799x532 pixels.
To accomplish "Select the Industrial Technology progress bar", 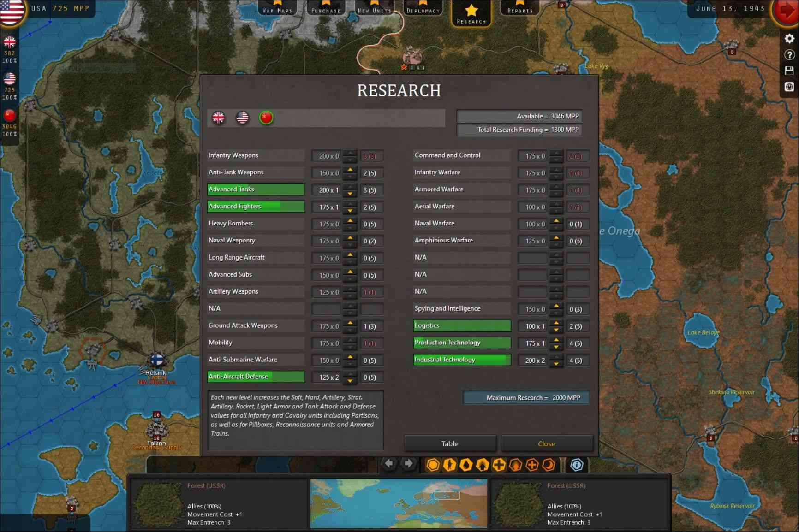I will [462, 360].
